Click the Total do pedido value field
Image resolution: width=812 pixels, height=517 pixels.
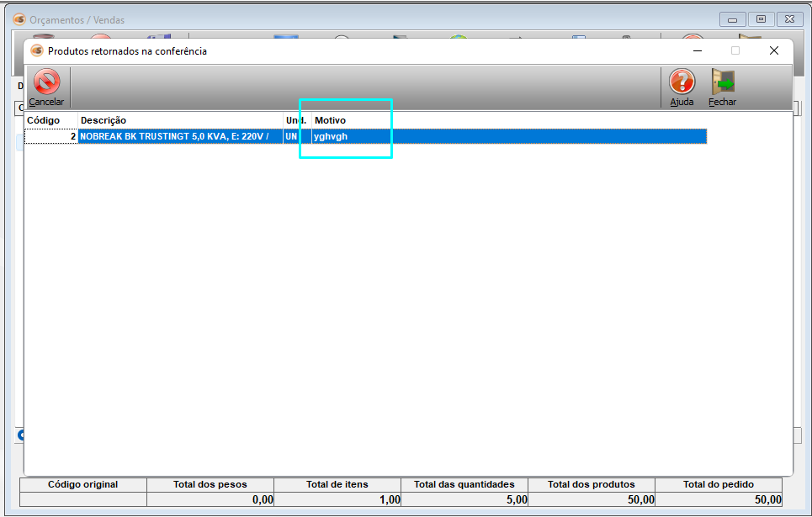[718, 499]
